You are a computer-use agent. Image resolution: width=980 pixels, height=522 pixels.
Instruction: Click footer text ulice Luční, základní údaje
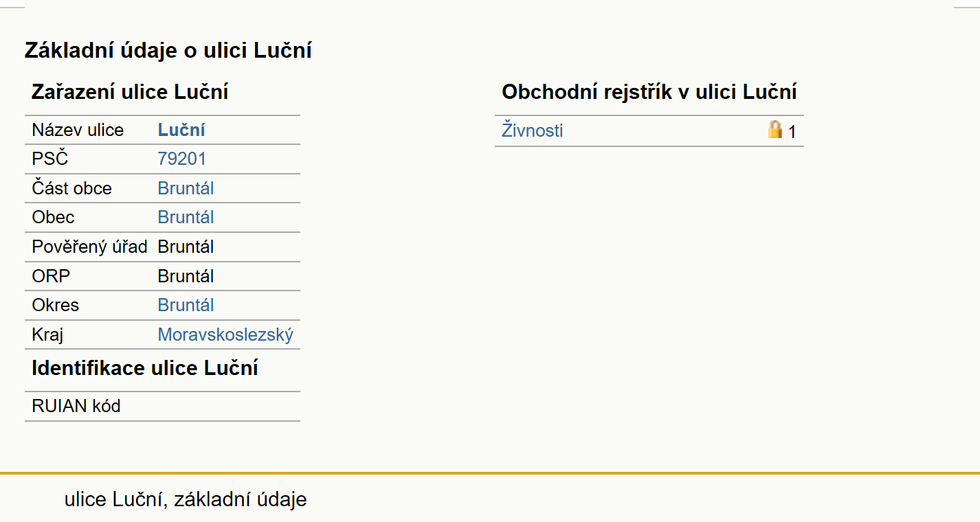[186, 499]
